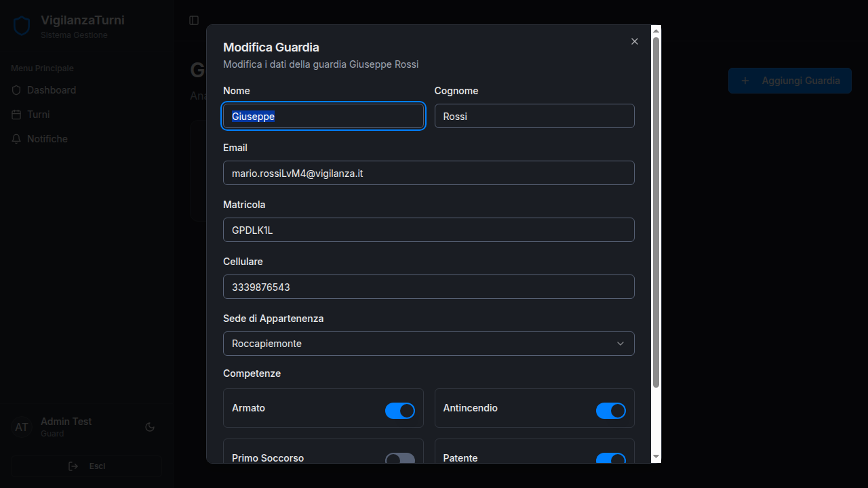
Task: Click the Turni calendar icon
Action: pos(17,115)
